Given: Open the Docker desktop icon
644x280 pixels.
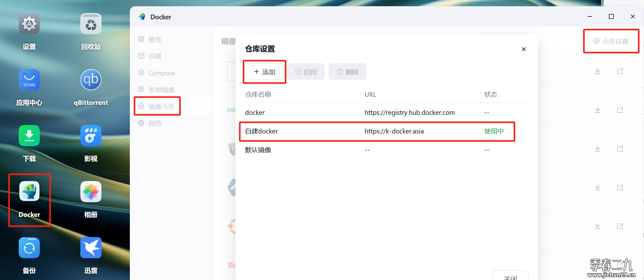Looking at the screenshot, I should (29, 192).
